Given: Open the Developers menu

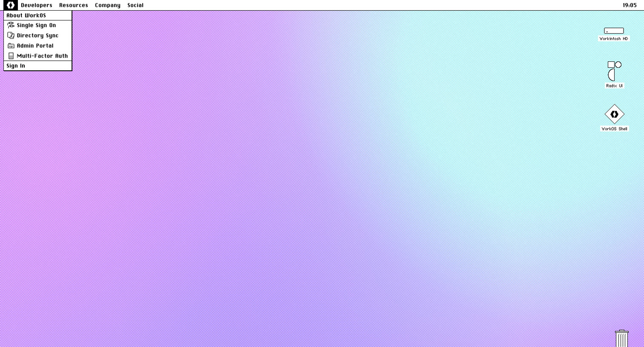Looking at the screenshot, I should pos(37,5).
